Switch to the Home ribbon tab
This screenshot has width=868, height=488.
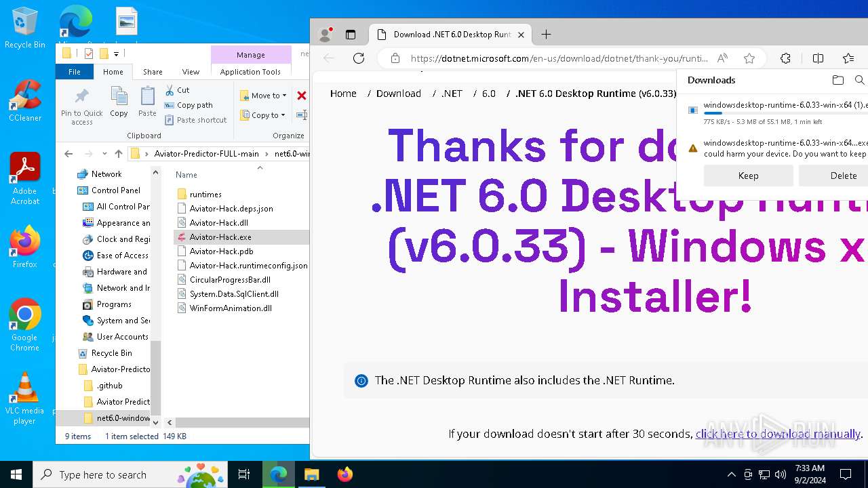point(113,72)
